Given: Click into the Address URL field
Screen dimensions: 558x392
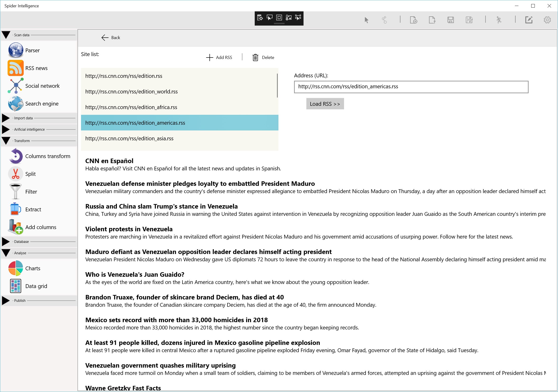Looking at the screenshot, I should click(411, 87).
